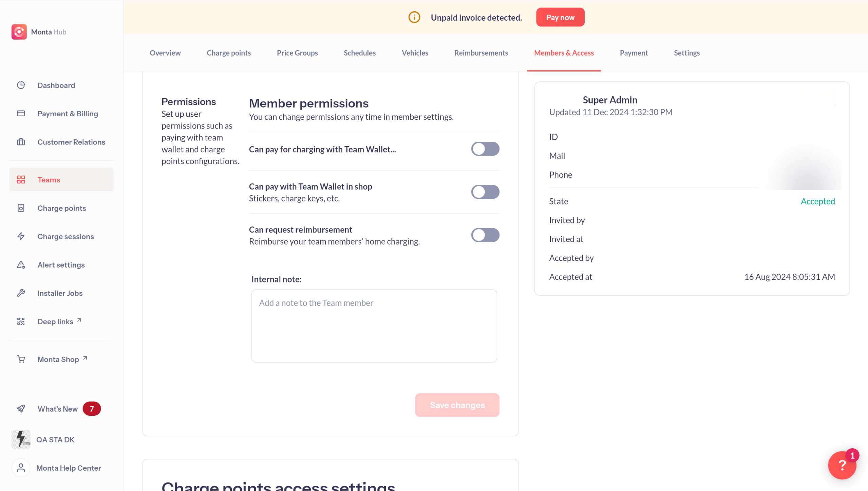Click the unpaid invoice info icon
The image size is (868, 491).
414,17
